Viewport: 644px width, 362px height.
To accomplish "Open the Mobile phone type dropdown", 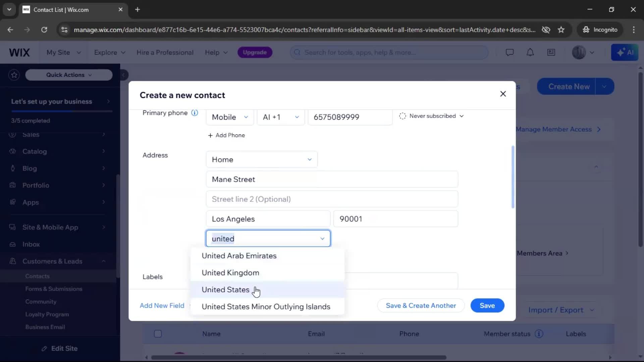I will point(230,117).
